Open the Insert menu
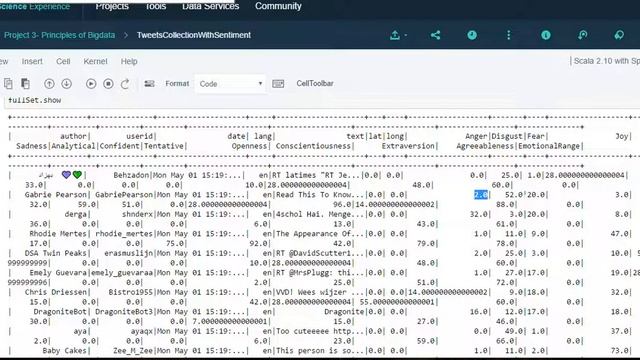The height and width of the screenshot is (360, 640). click(32, 61)
